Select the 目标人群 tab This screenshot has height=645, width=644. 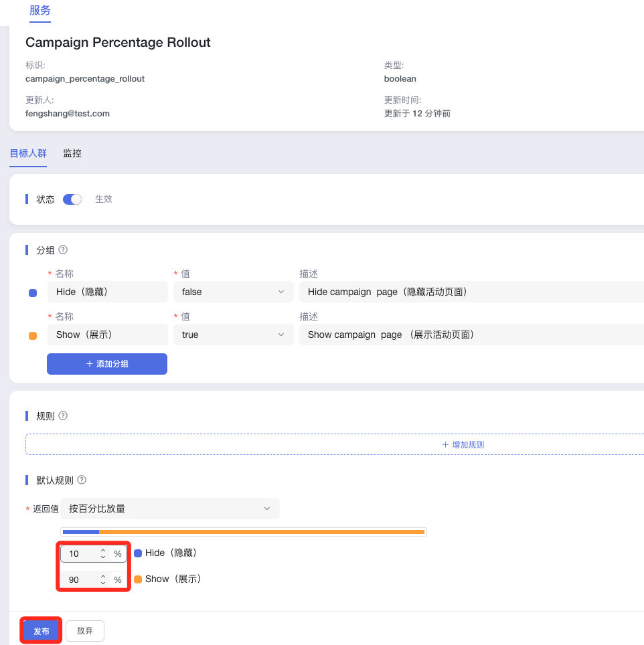coord(28,153)
